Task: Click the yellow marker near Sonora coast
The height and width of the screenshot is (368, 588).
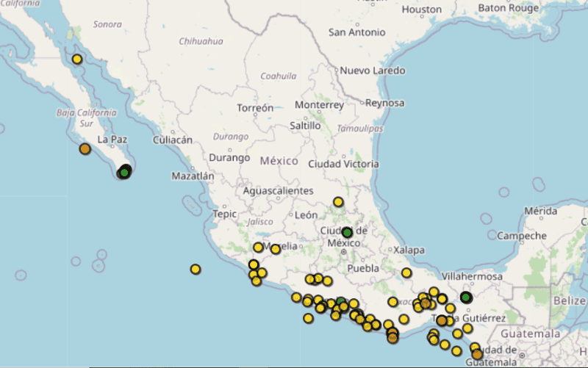Action: tap(77, 59)
